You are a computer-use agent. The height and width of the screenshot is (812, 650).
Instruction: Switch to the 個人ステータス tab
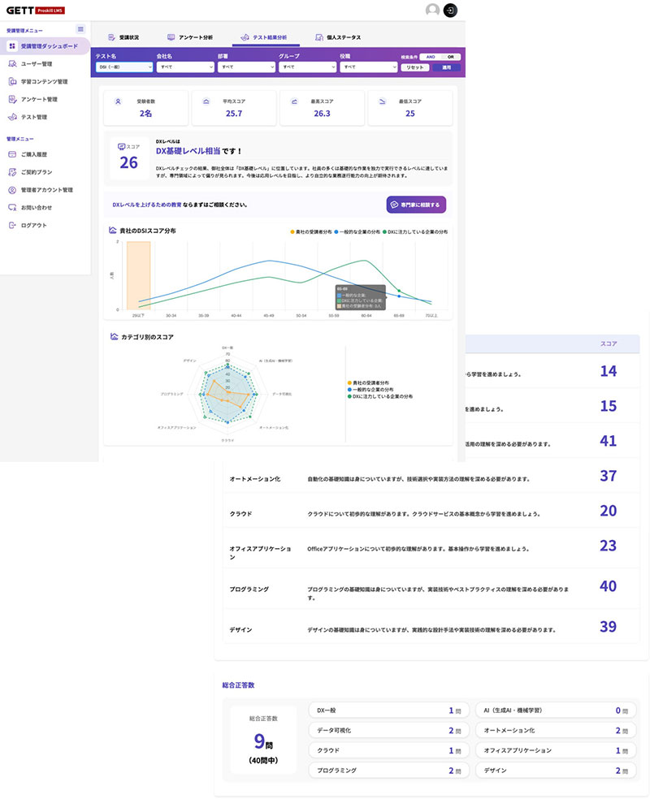pyautogui.click(x=339, y=37)
